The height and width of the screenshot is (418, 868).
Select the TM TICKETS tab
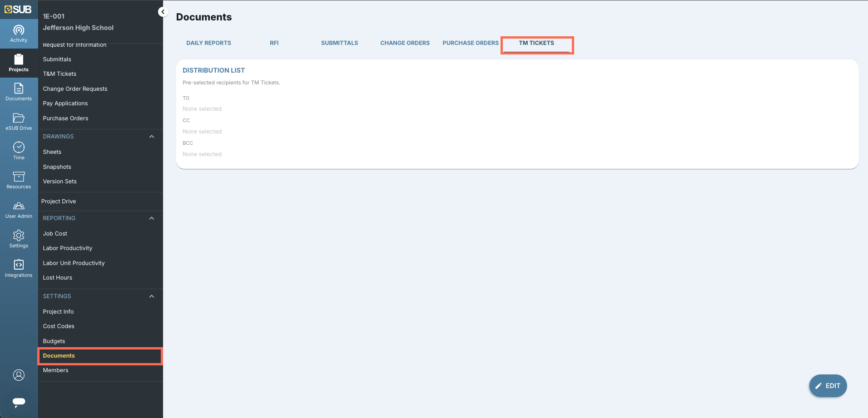coord(536,43)
